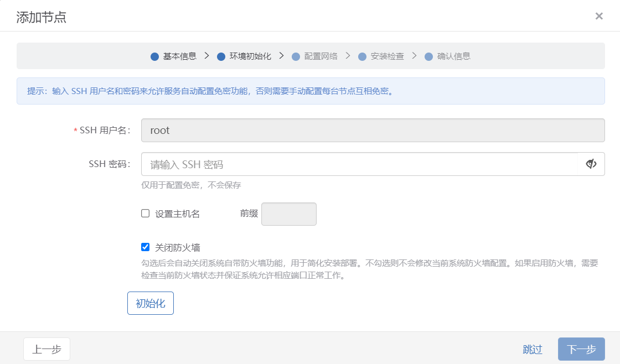Go back with the 上一步 button
620x364 pixels.
(x=46, y=349)
